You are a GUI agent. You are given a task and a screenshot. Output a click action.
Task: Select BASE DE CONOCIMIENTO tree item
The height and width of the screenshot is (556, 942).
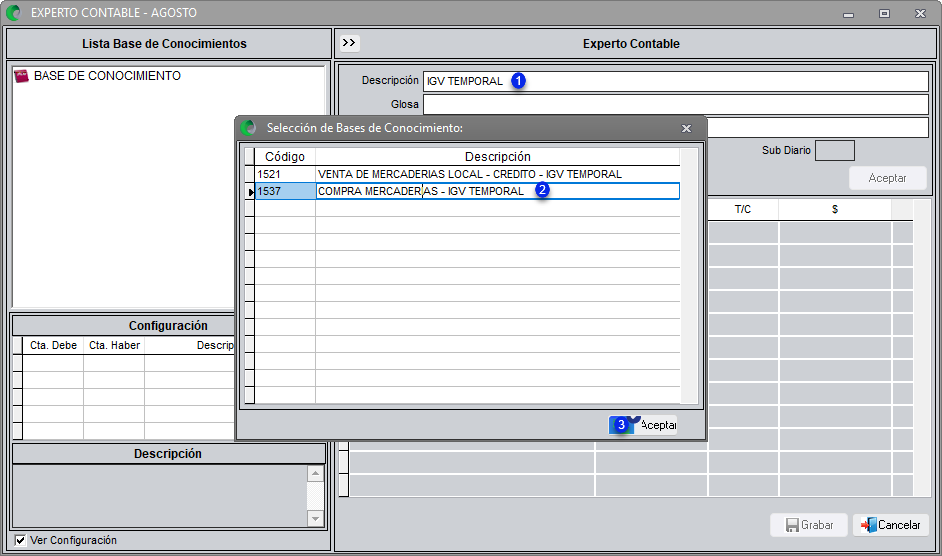pos(107,76)
